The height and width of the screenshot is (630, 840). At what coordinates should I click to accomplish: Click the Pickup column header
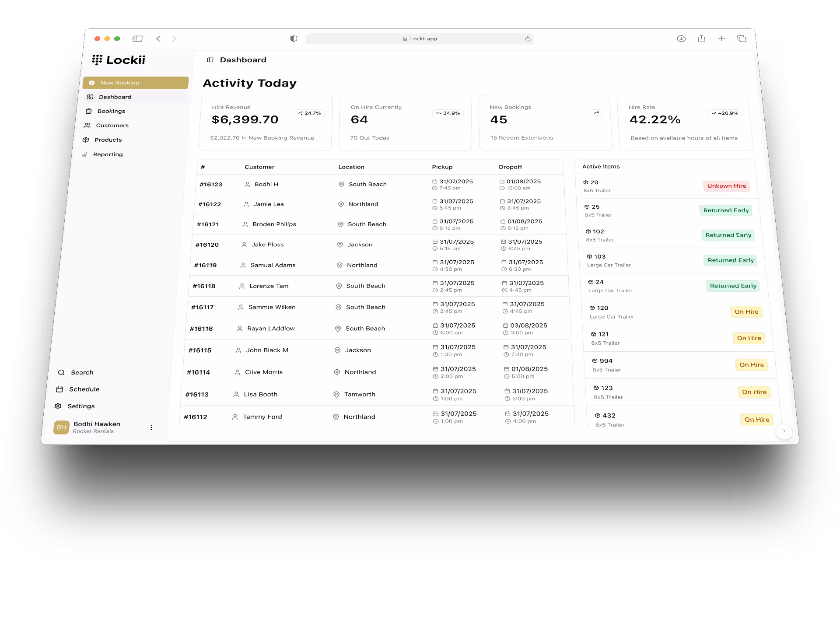pos(442,167)
